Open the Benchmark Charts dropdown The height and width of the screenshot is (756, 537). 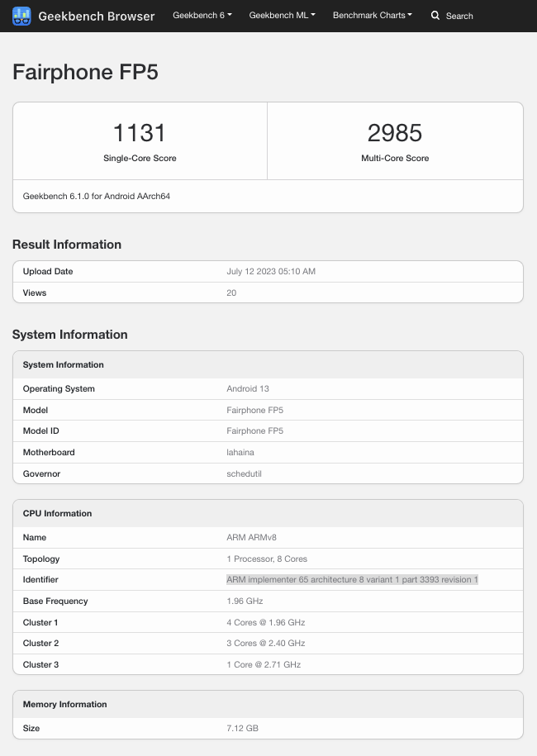tap(372, 16)
